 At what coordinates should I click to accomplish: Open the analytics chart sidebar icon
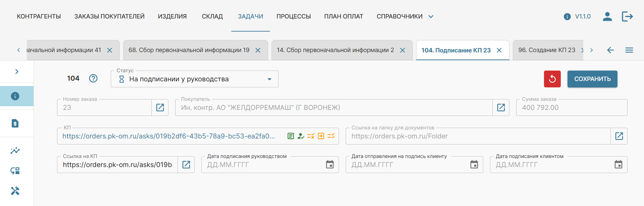tap(15, 151)
